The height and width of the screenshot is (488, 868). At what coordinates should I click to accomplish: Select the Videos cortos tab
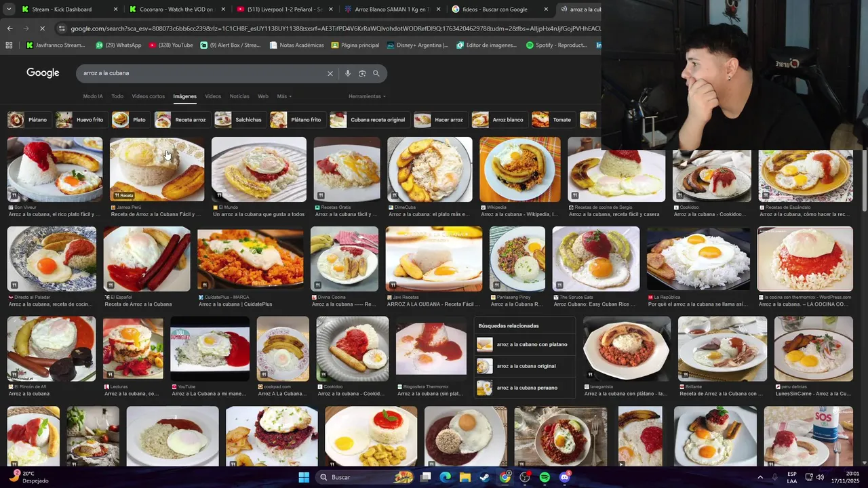click(x=148, y=96)
